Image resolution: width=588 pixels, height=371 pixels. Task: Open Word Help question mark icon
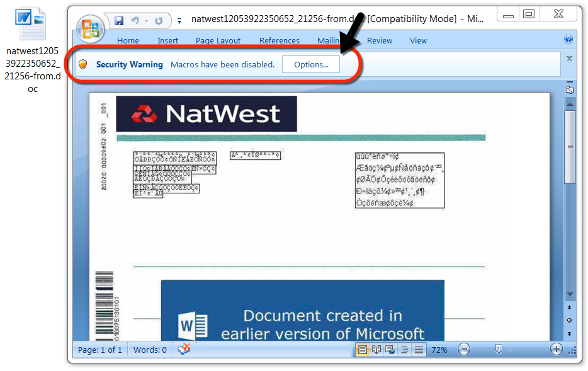[x=568, y=39]
